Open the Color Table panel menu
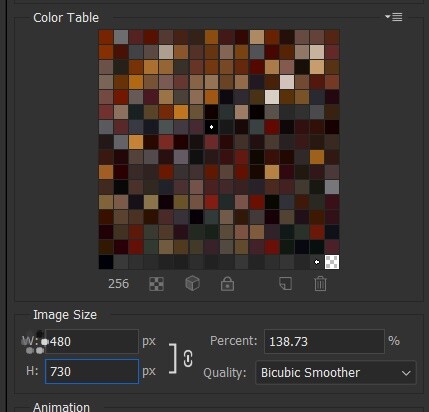The image size is (429, 412). click(394, 17)
